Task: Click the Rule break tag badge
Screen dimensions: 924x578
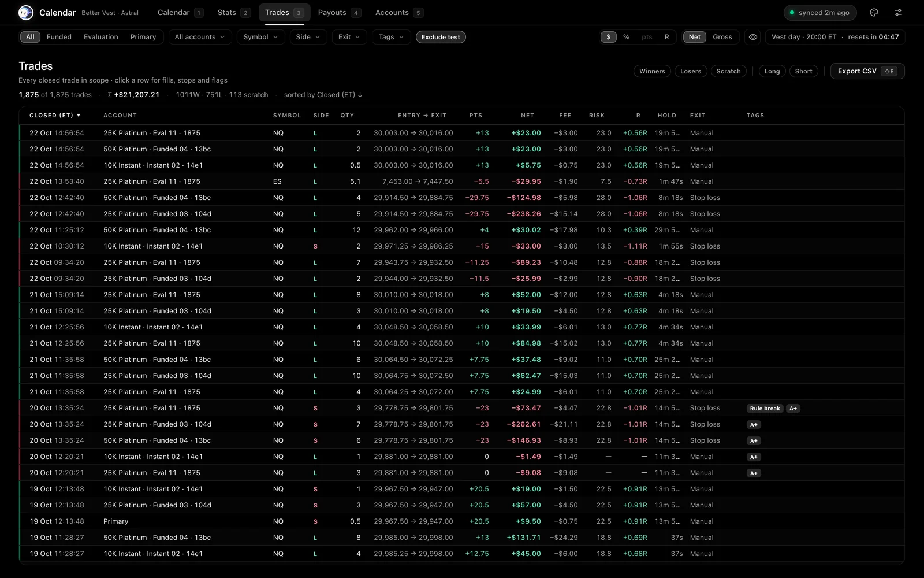Action: [765, 408]
